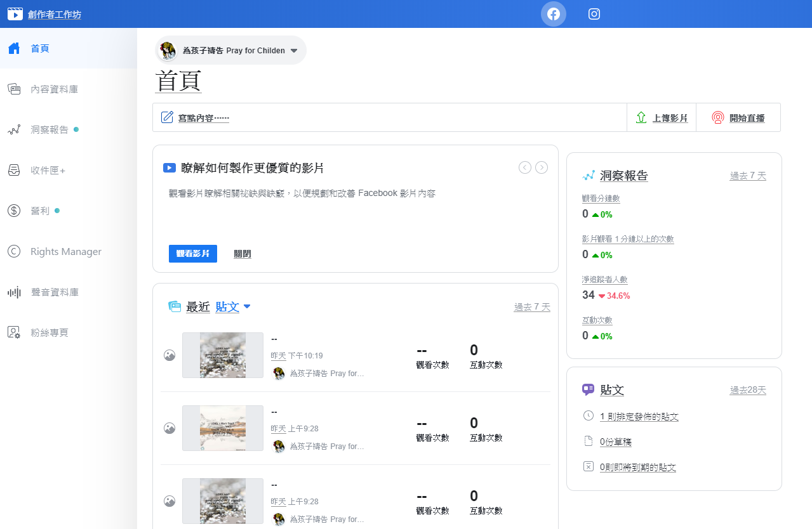Viewport: 812px width, 529px height.
Task: Change the 過去 7 天 range for recent posts
Action: [532, 307]
